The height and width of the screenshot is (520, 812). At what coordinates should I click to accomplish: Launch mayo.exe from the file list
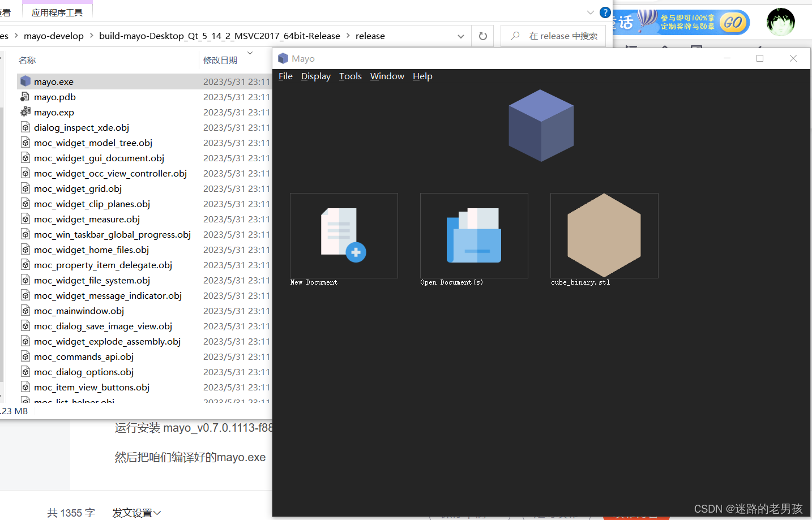54,81
